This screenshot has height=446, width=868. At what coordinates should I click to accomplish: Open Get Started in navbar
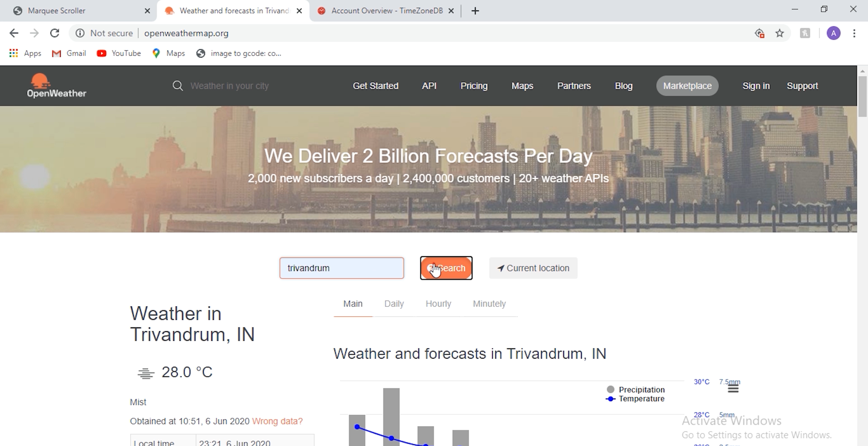click(376, 86)
